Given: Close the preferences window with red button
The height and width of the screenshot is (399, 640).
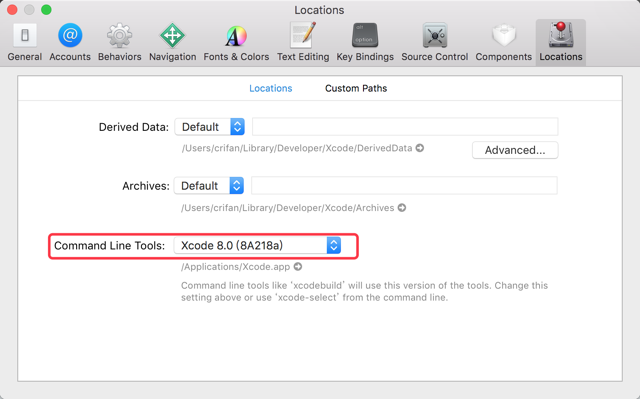Looking at the screenshot, I should (x=12, y=10).
